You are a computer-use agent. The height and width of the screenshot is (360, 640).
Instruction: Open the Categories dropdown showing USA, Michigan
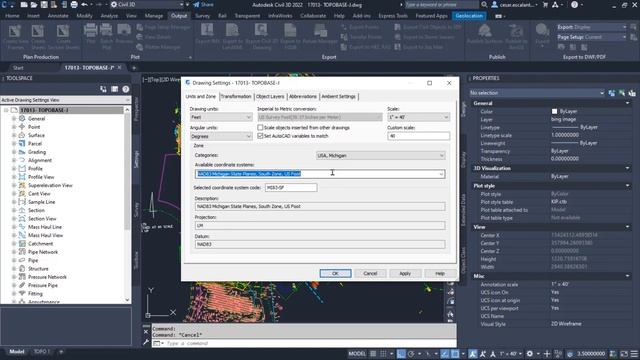380,156
